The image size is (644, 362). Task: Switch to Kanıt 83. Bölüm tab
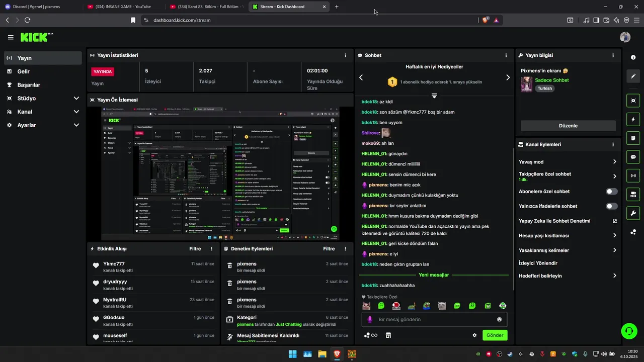[x=206, y=7]
